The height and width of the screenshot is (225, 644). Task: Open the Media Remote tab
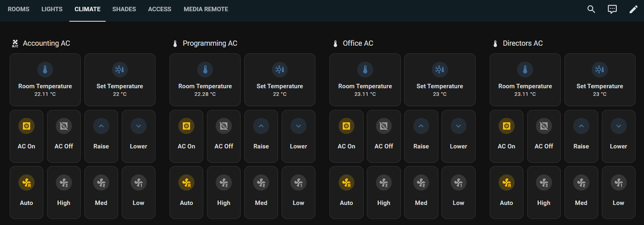(206, 9)
